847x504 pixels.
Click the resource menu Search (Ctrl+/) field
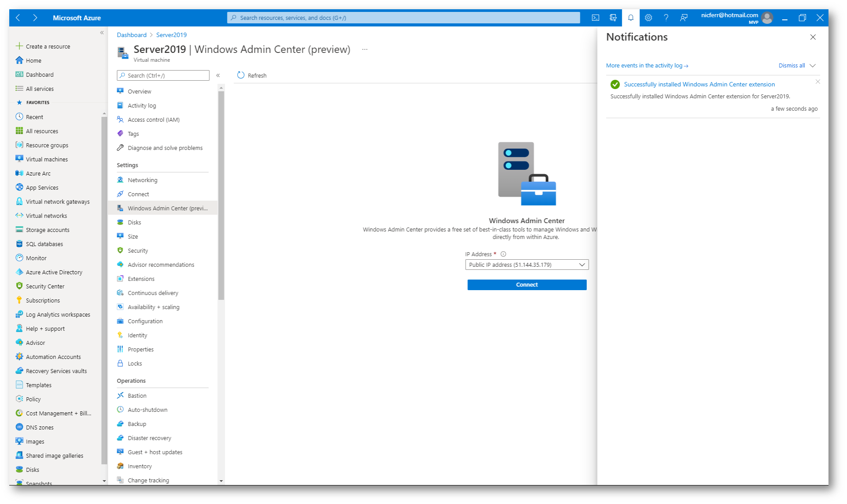(x=163, y=75)
